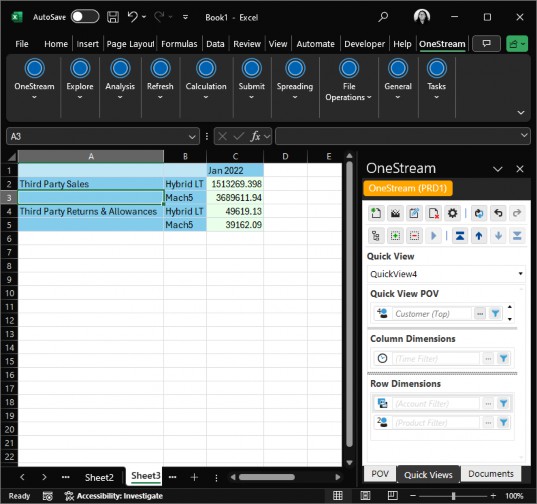The height and width of the screenshot is (504, 537).
Task: Click the refresh Quick View icon
Action: click(479, 213)
